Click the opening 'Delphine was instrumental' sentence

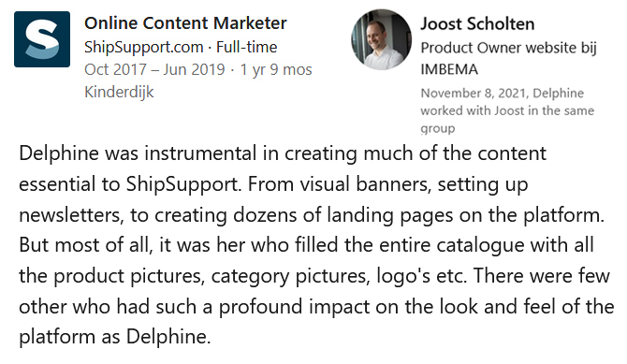tap(138, 153)
